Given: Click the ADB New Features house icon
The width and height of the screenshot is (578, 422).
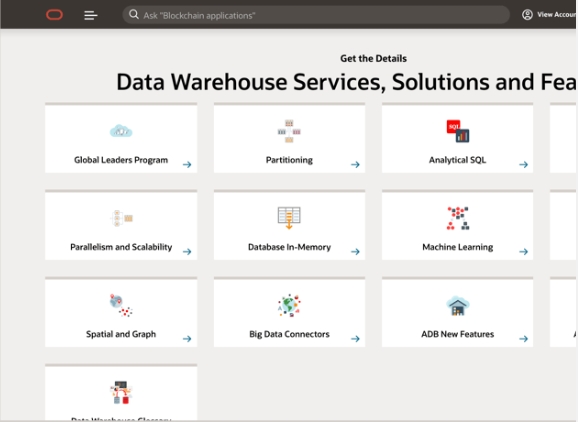Looking at the screenshot, I should pyautogui.click(x=457, y=306).
